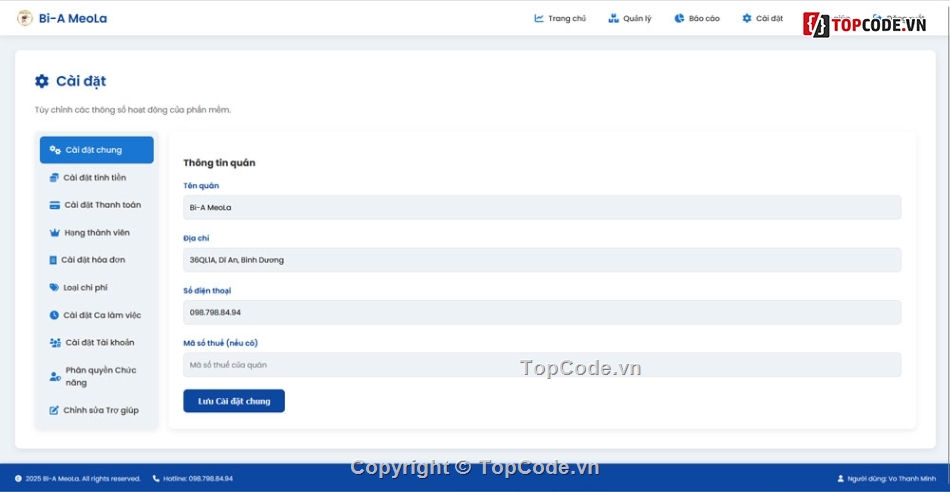
Task: Click the Số điện thoại field label
Action: (x=207, y=291)
